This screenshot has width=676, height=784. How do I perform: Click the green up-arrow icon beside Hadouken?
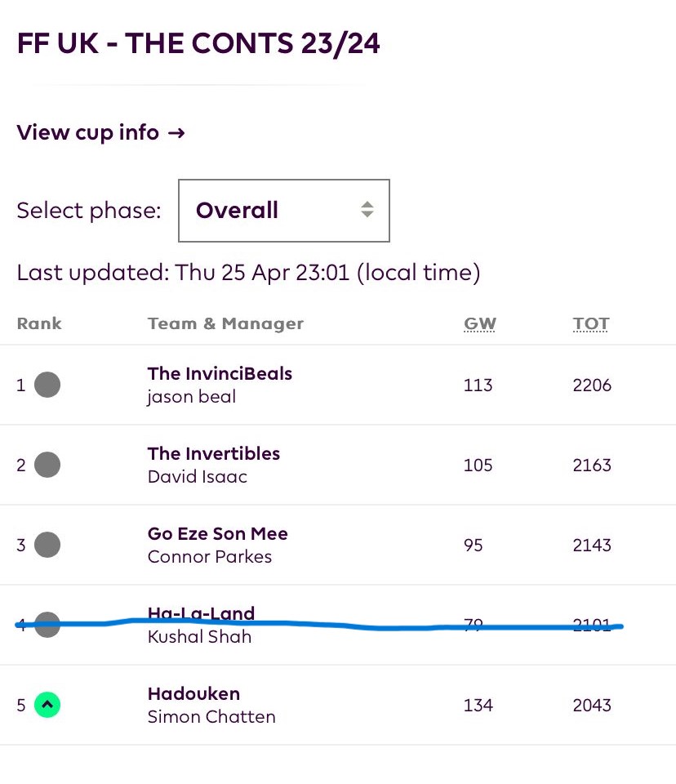[x=47, y=705]
